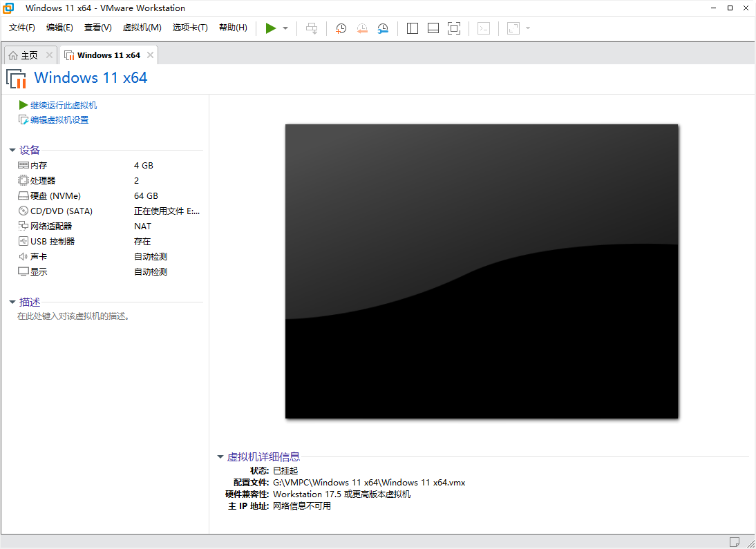Click the revert to snapshot icon
The image size is (756, 549).
click(362, 28)
